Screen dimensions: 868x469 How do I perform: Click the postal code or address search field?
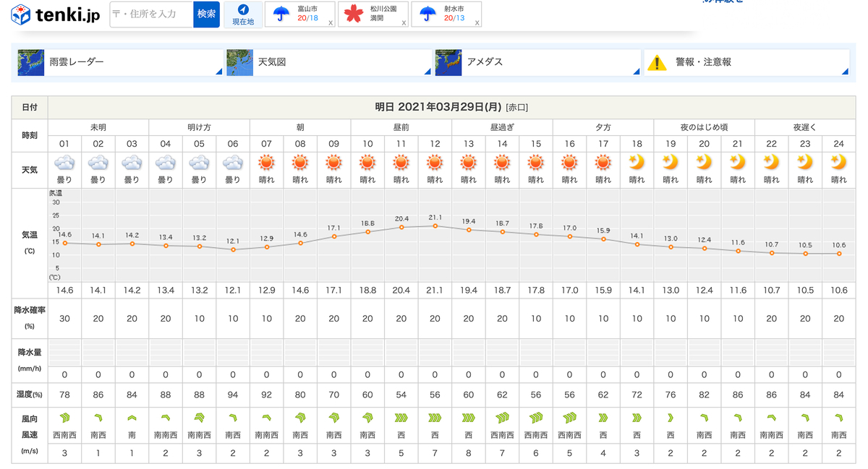coord(151,14)
